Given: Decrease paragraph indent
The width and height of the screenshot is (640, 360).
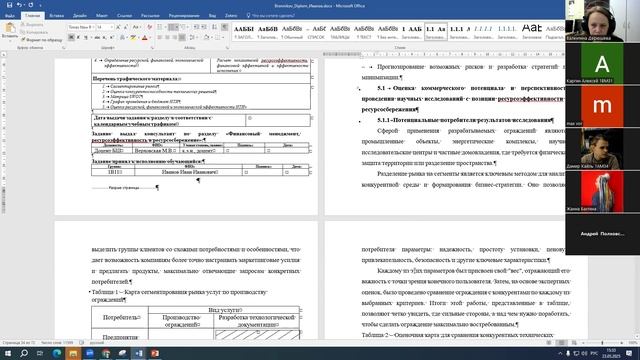Looking at the screenshot, I should tap(196, 27).
